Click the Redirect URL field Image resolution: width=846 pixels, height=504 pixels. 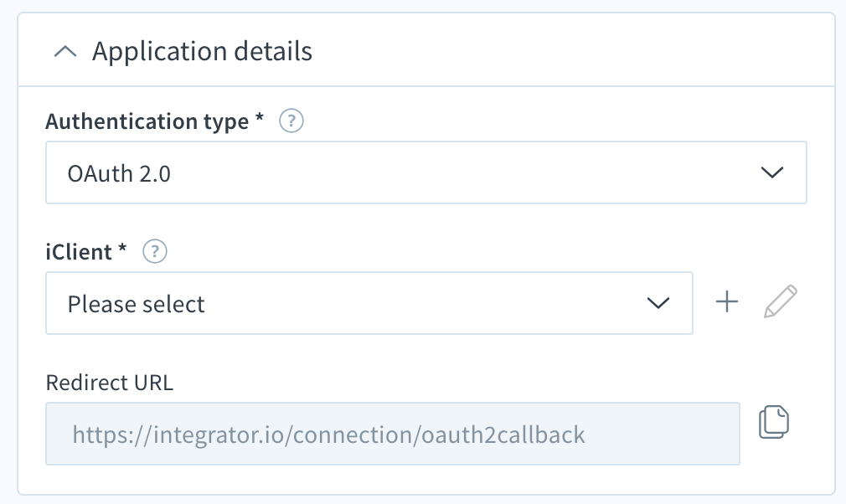(393, 434)
